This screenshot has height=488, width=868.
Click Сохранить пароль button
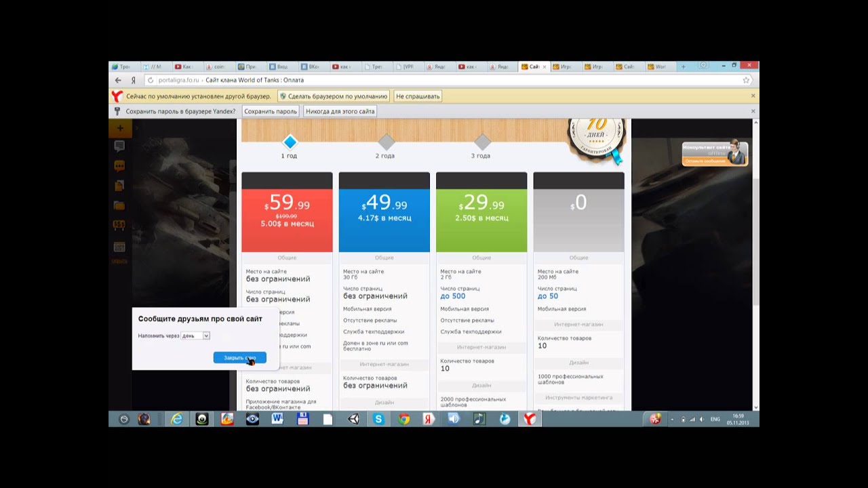[x=271, y=111]
